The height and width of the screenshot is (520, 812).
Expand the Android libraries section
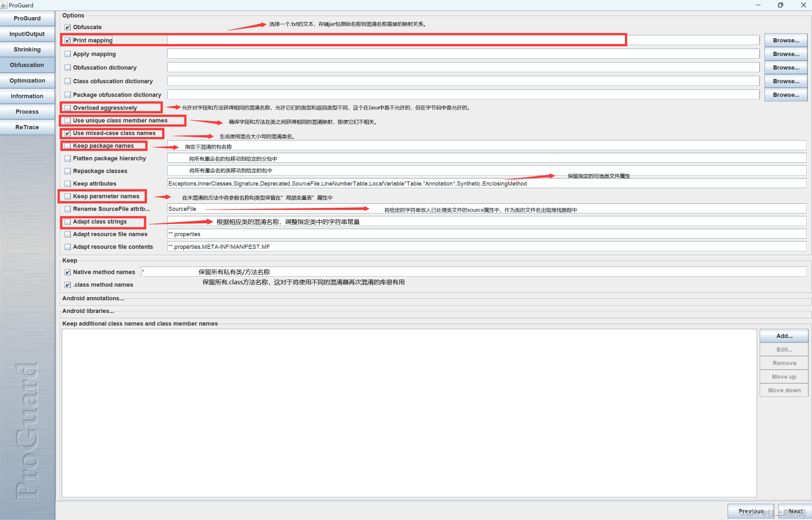pos(88,311)
